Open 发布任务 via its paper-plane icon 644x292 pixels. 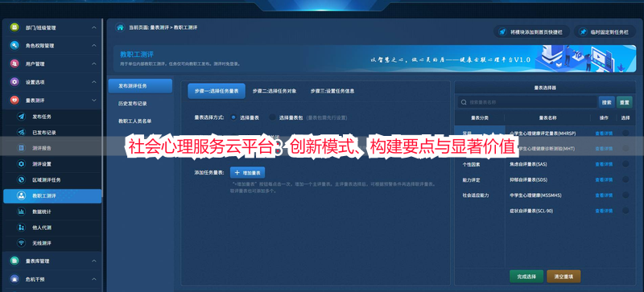21,117
